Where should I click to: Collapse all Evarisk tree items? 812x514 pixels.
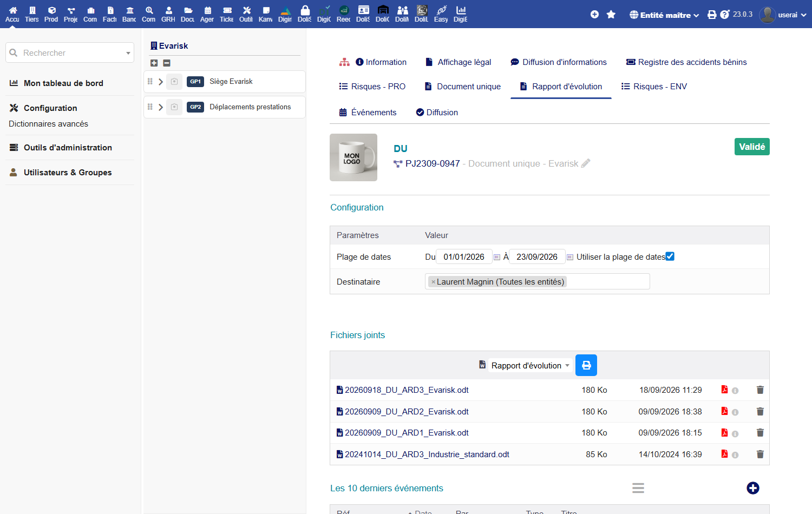pyautogui.click(x=167, y=63)
